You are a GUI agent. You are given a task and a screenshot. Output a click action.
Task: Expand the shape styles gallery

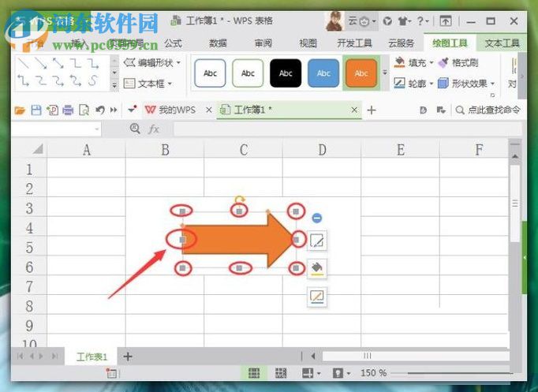tap(385, 73)
